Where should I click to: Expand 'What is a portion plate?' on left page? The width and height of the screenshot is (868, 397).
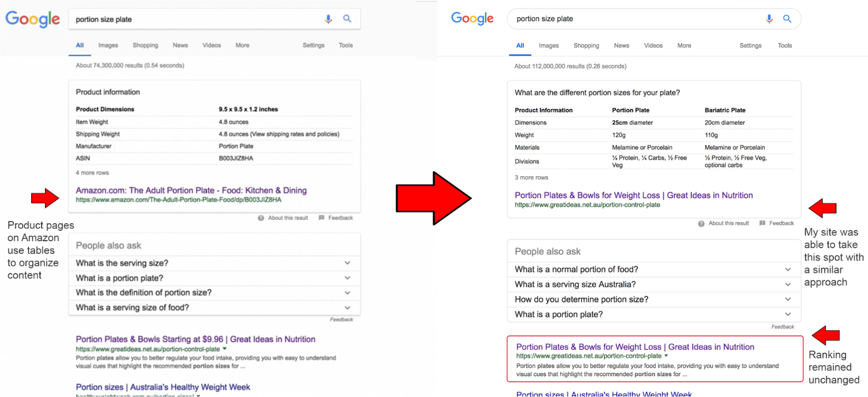(214, 278)
